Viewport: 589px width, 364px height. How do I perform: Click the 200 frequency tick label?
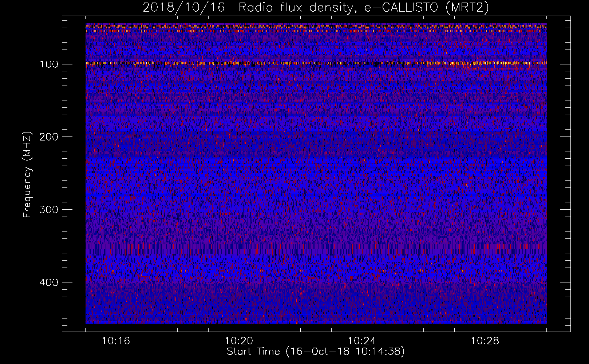pyautogui.click(x=48, y=137)
